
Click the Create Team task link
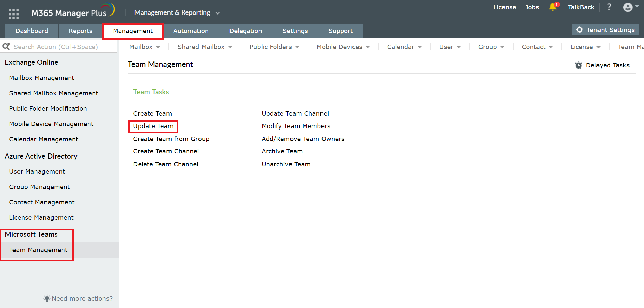click(152, 114)
